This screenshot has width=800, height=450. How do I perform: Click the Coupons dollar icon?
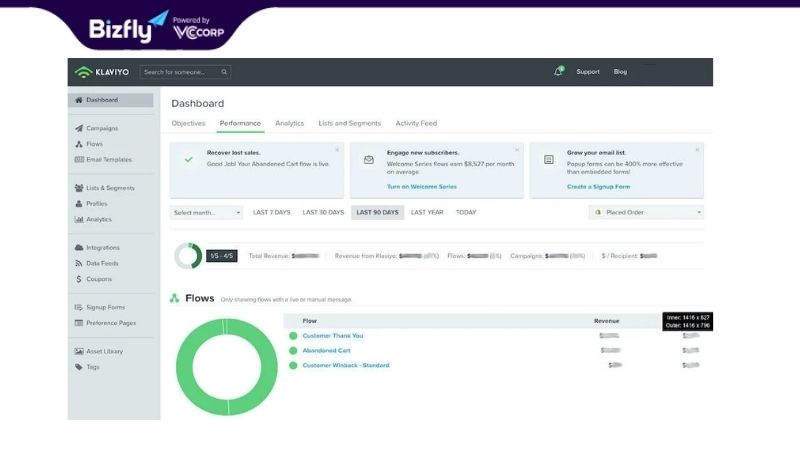[x=79, y=279]
